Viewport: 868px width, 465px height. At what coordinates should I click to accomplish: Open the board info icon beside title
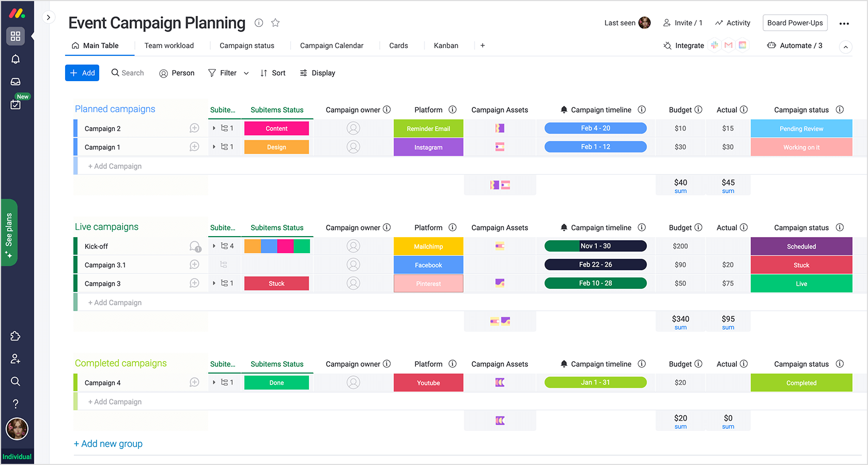coord(259,23)
